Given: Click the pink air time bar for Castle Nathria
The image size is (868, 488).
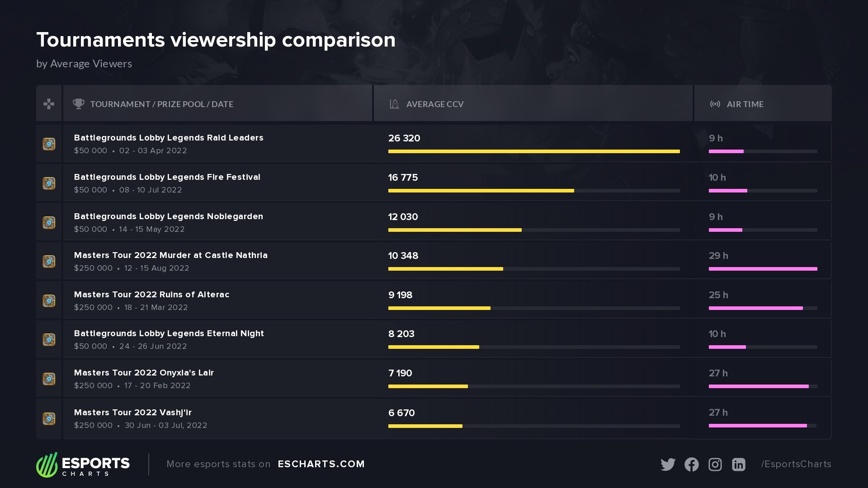Looking at the screenshot, I should pos(763,269).
